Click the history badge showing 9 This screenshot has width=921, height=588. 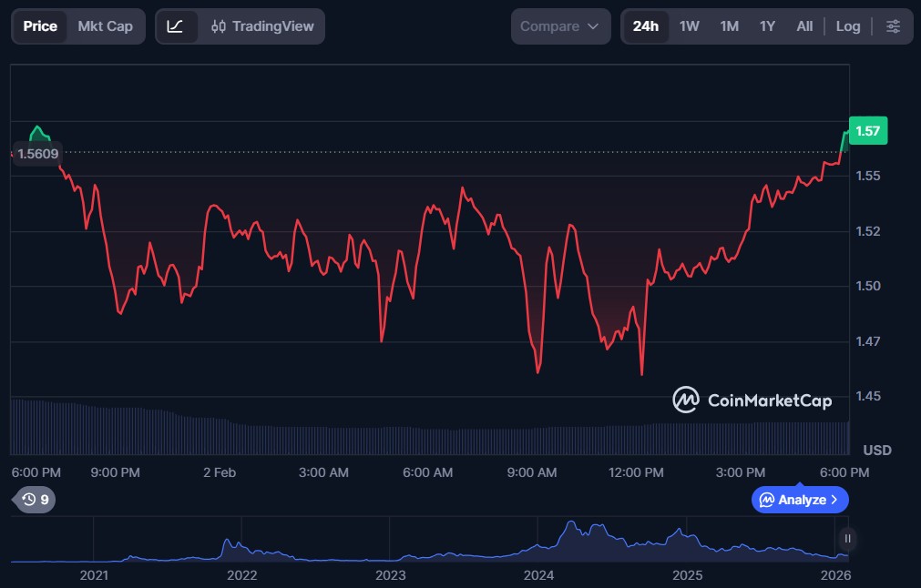[x=35, y=500]
